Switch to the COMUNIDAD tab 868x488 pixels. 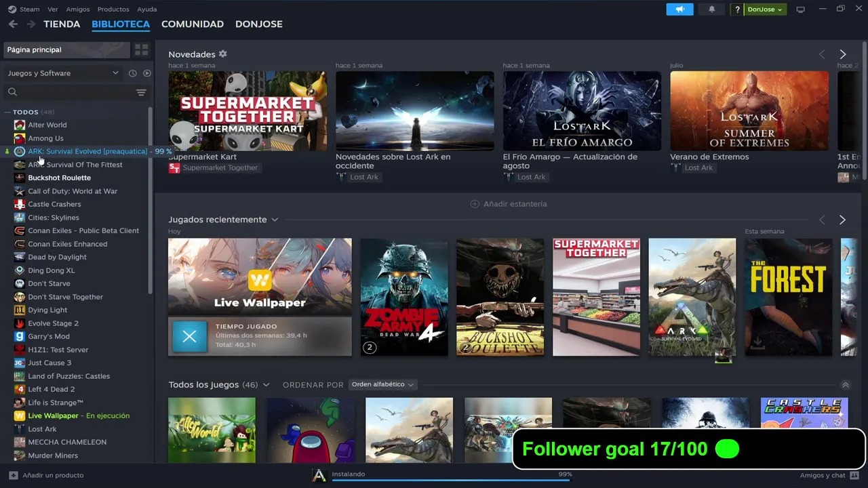(193, 24)
